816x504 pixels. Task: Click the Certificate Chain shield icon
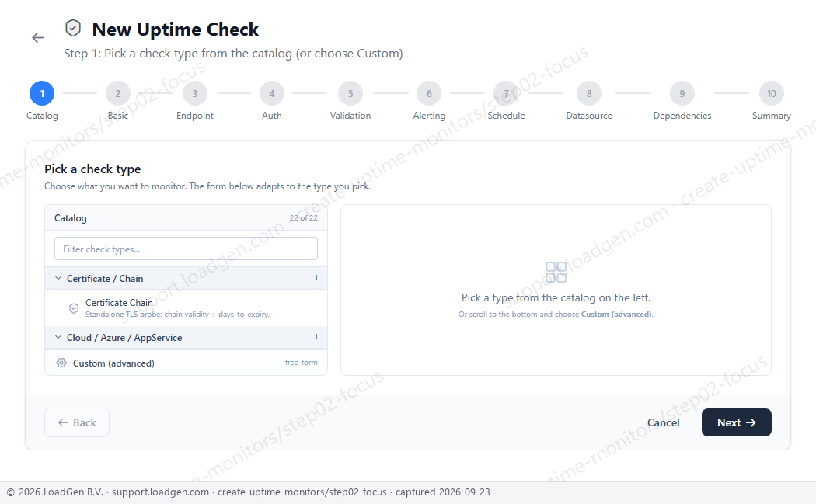pos(74,308)
